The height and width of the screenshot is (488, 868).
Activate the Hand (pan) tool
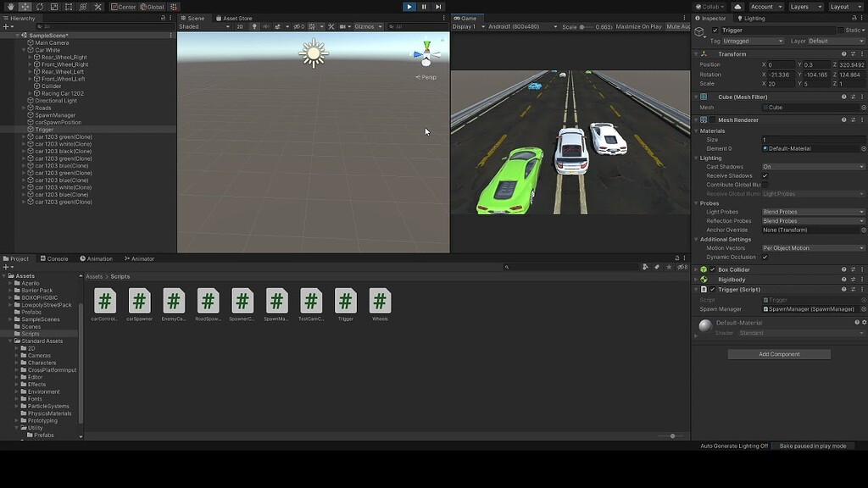pyautogui.click(x=10, y=7)
